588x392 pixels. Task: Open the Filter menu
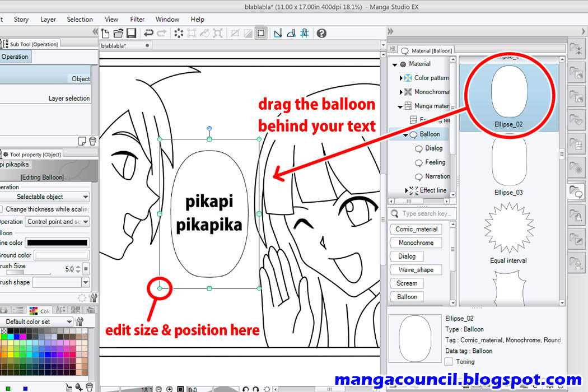coord(137,20)
